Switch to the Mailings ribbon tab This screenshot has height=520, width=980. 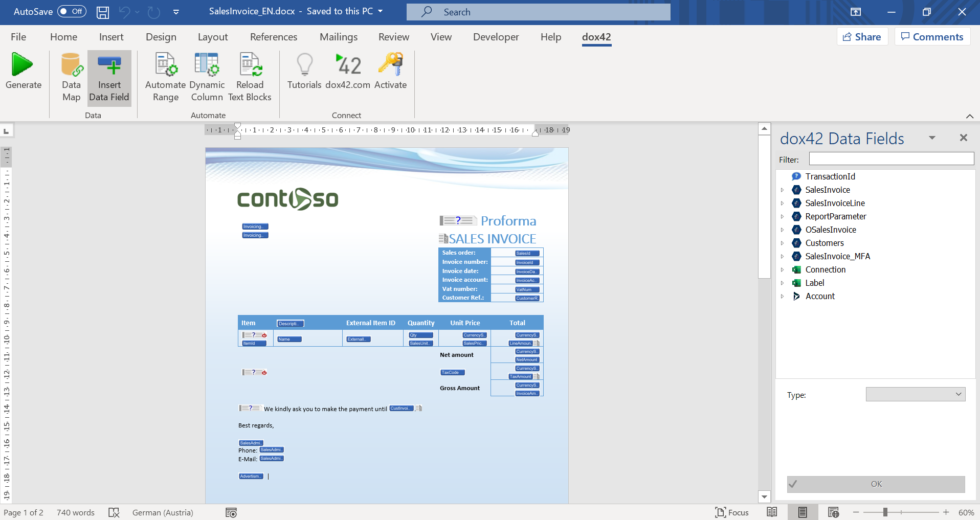click(x=338, y=36)
